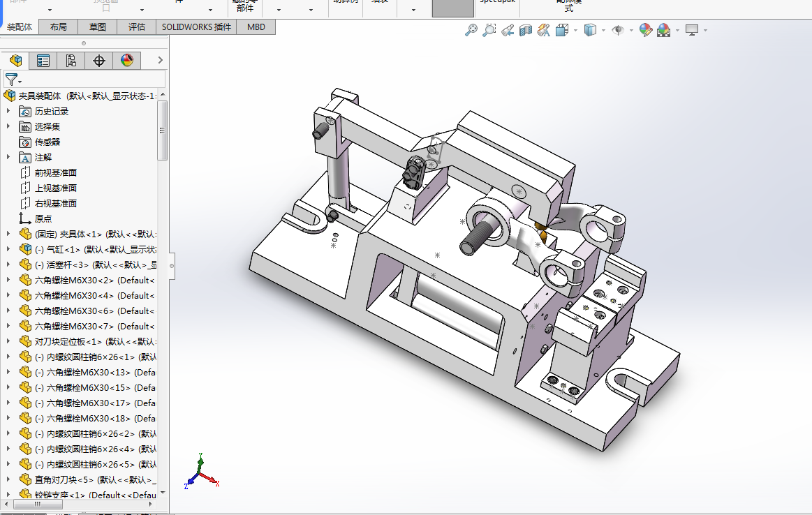This screenshot has height=515, width=812.
Task: Select the 前视基准面 plane
Action: 55,173
